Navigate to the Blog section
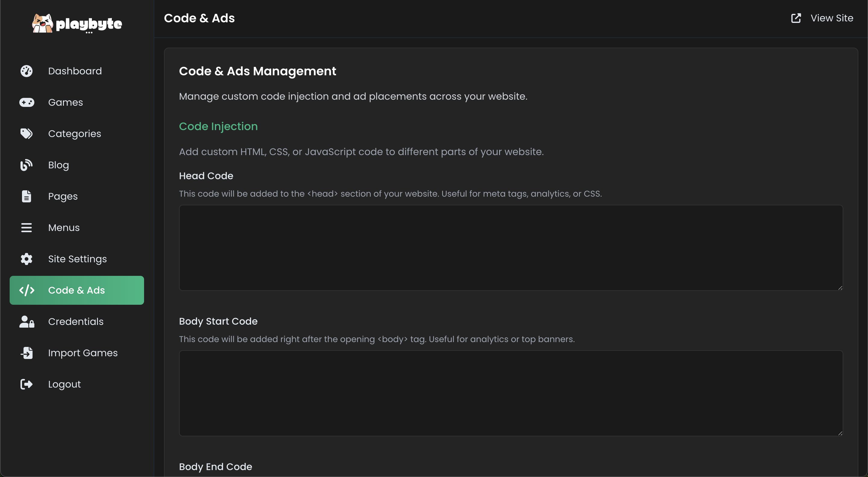The height and width of the screenshot is (477, 868). [77, 165]
